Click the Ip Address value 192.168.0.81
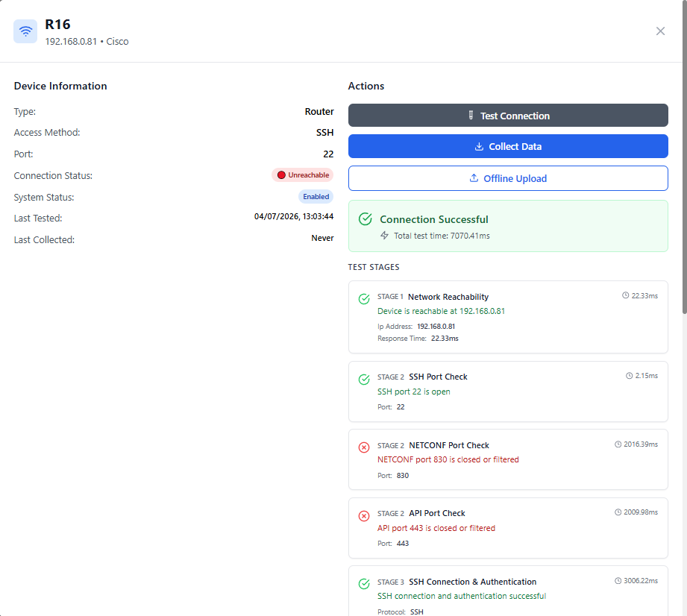 point(436,327)
